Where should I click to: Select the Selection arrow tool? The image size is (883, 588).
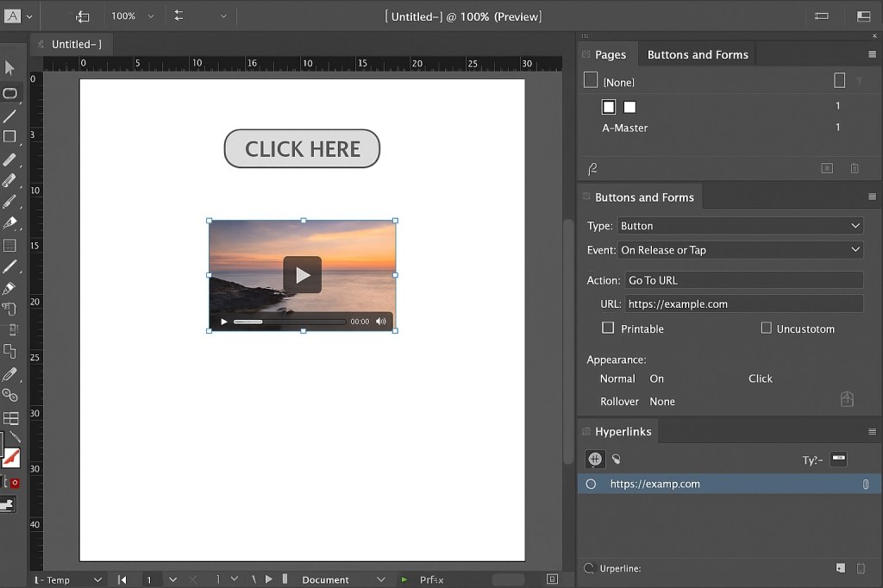pyautogui.click(x=10, y=67)
